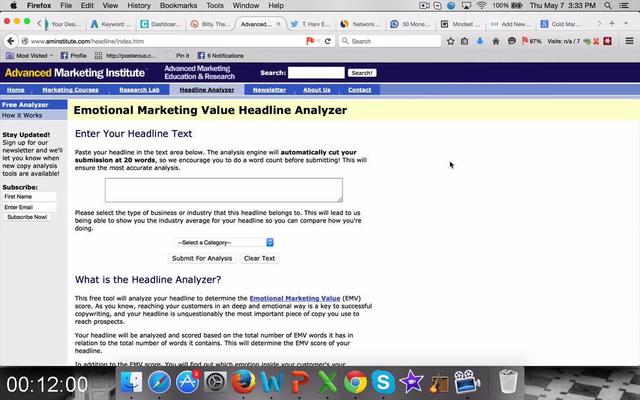Switch to the Dashboard browser tab
Image resolution: width=640 pixels, height=400 pixels.
[161, 24]
